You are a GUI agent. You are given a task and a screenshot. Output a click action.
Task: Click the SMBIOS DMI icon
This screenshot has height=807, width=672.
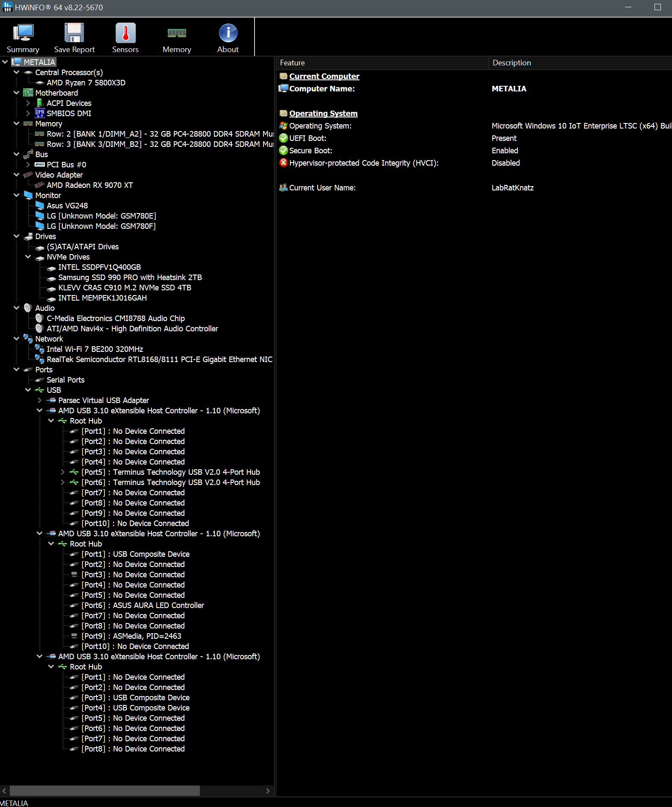[40, 113]
